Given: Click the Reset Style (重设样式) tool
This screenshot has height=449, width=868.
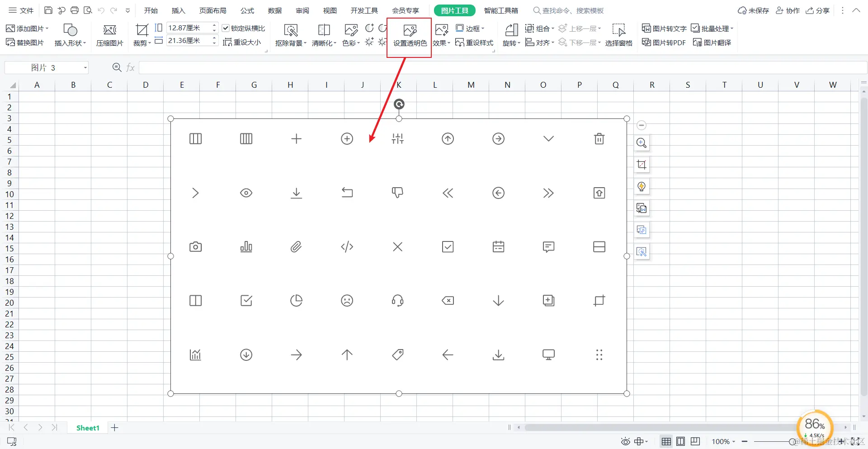Looking at the screenshot, I should coord(474,43).
